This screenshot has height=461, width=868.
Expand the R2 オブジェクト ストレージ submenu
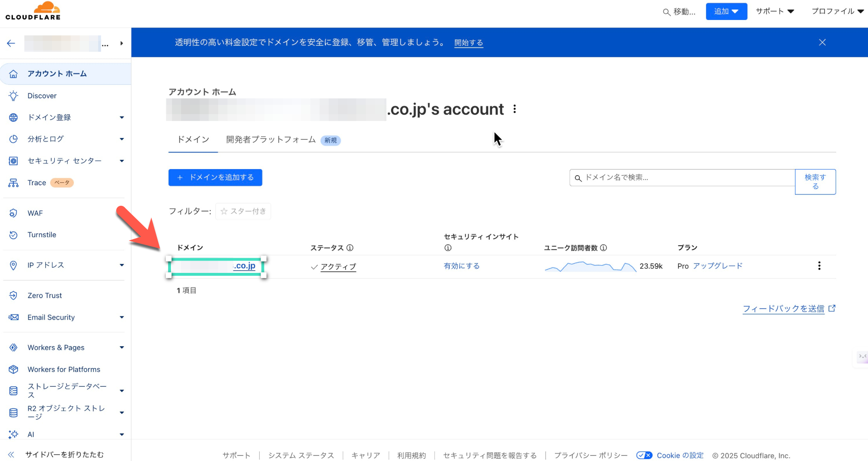(122, 413)
